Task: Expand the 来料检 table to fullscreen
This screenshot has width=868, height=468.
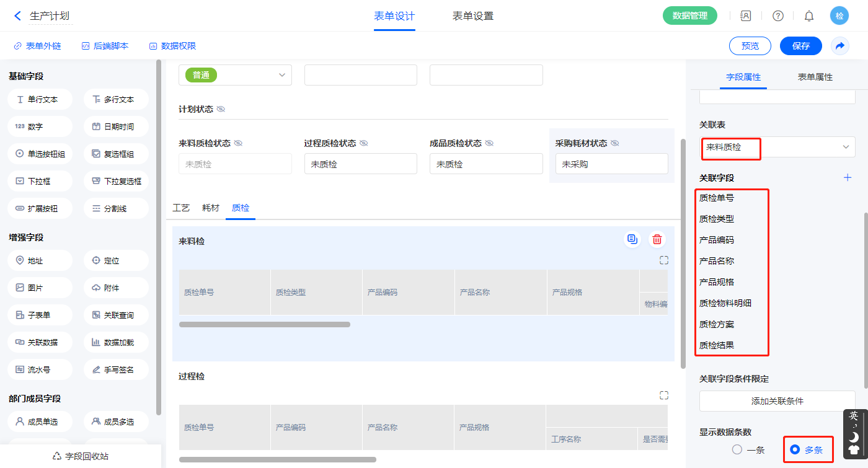Action: pyautogui.click(x=663, y=260)
